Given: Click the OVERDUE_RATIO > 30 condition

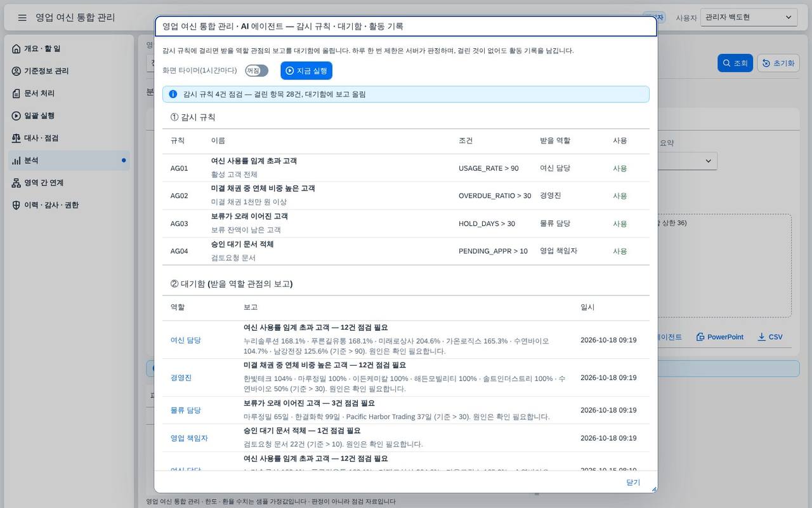Looking at the screenshot, I should point(495,196).
